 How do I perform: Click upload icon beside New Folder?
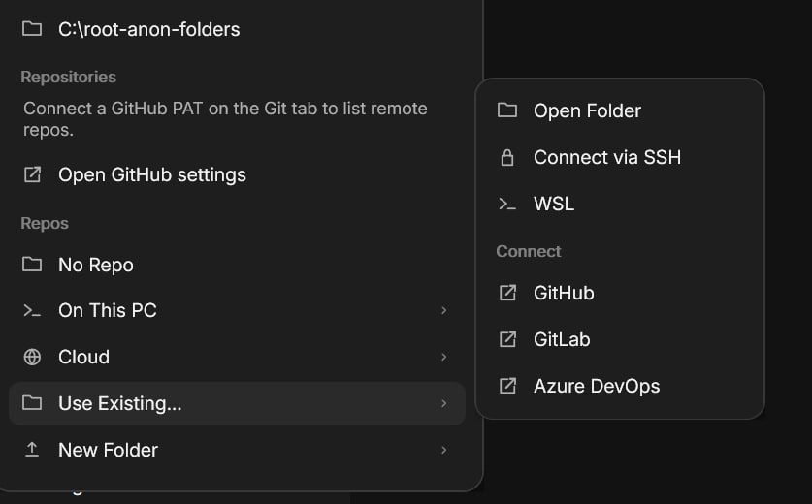click(x=32, y=449)
